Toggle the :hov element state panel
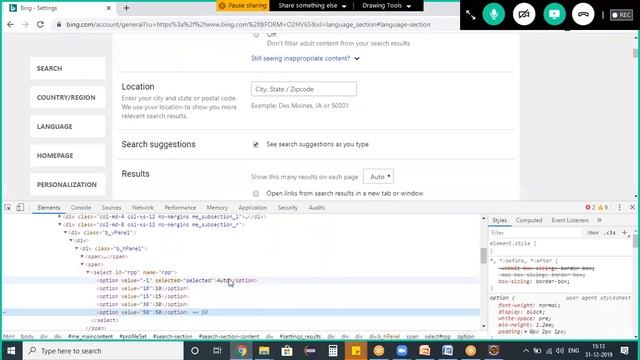The width and height of the screenshot is (640, 360). (x=593, y=233)
